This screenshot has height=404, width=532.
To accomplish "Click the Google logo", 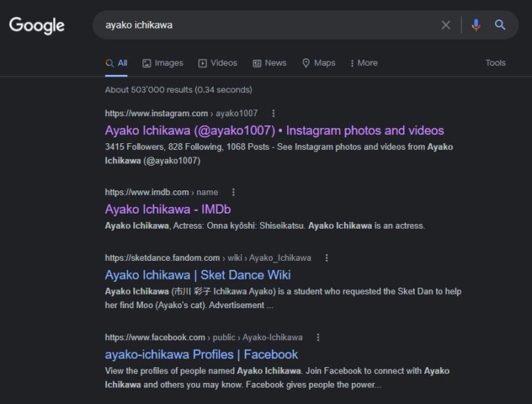I will point(37,25).
